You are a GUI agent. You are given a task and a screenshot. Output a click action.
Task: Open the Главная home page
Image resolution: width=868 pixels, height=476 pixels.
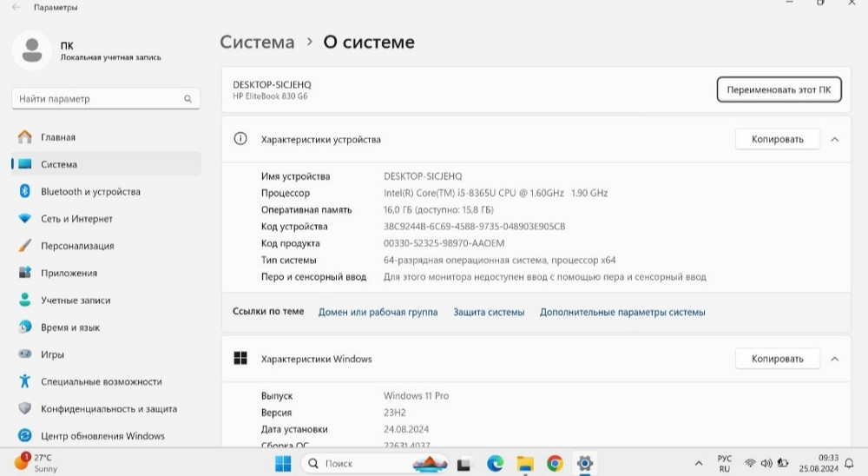click(105, 137)
